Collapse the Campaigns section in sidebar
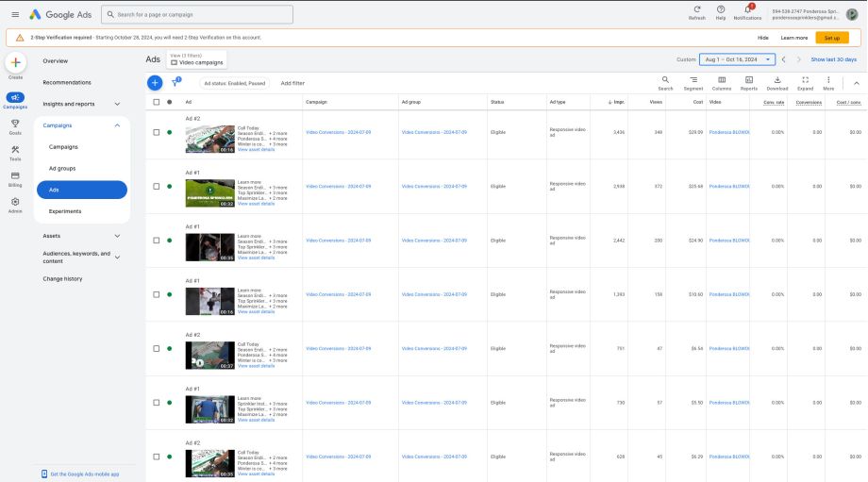The image size is (868, 482). [117, 125]
